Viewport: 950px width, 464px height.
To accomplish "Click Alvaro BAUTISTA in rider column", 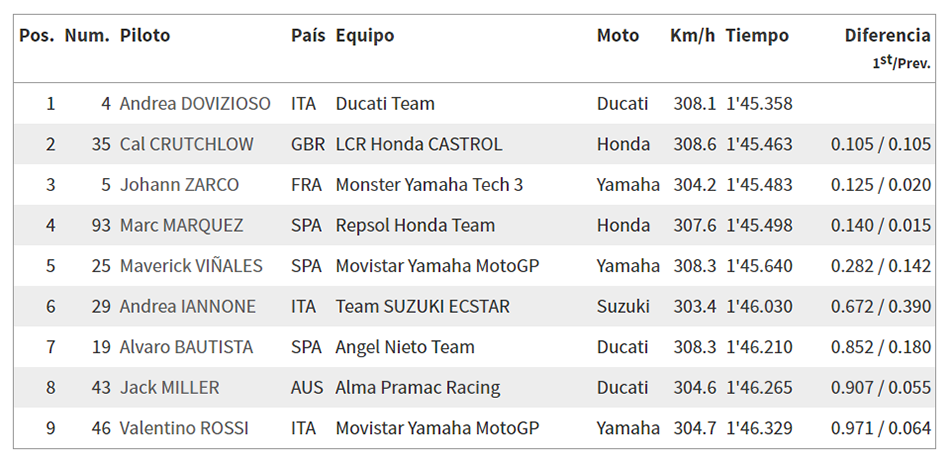I will click(186, 347).
